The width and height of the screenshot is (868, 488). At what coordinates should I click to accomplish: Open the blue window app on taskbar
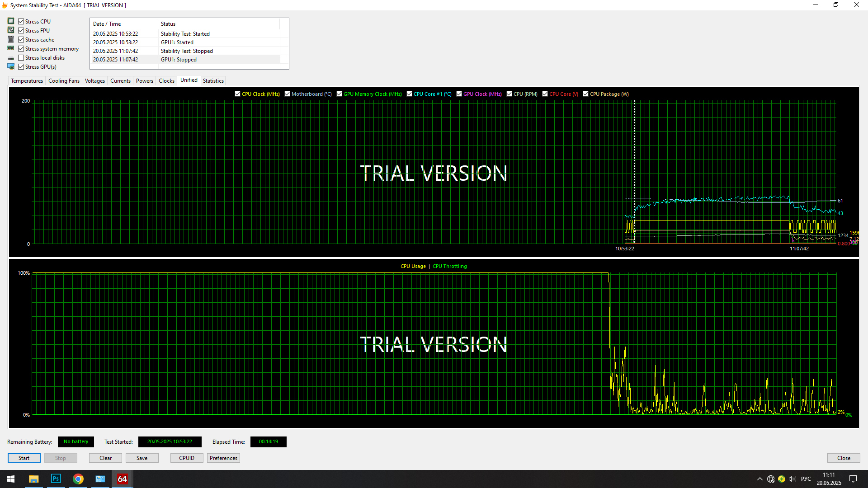click(100, 479)
